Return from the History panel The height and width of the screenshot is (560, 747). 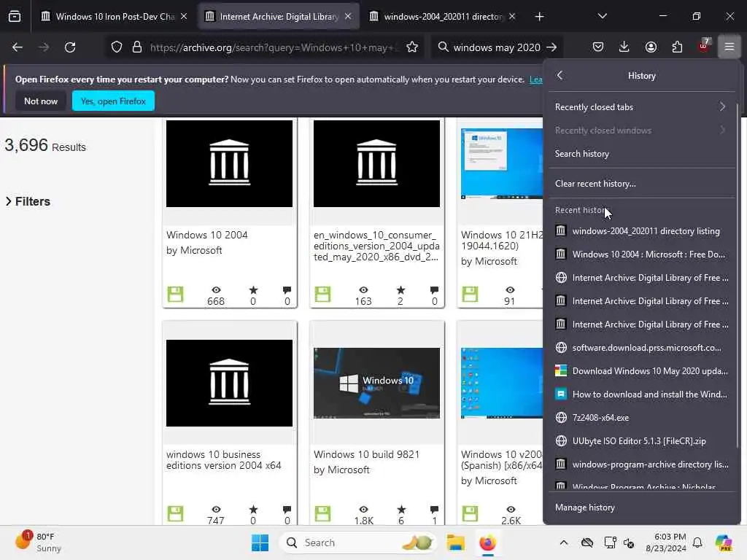click(x=560, y=75)
